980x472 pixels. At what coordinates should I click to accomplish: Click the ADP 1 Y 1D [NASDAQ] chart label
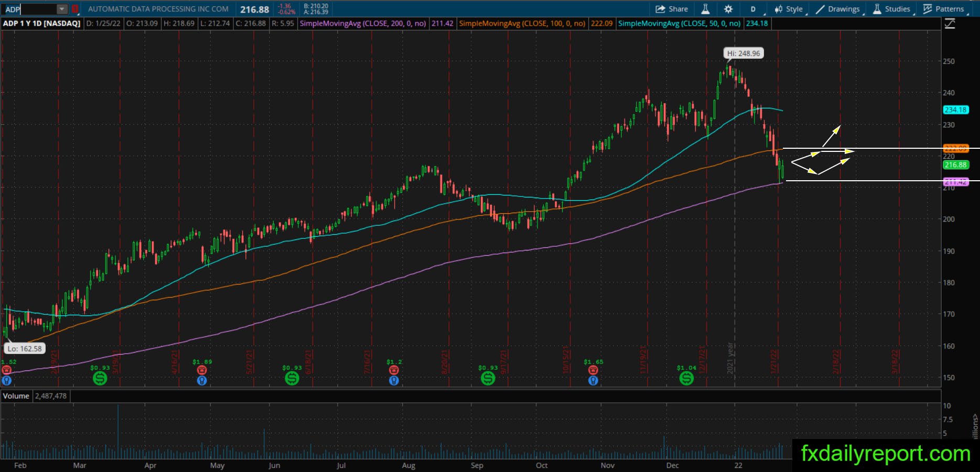click(42, 24)
